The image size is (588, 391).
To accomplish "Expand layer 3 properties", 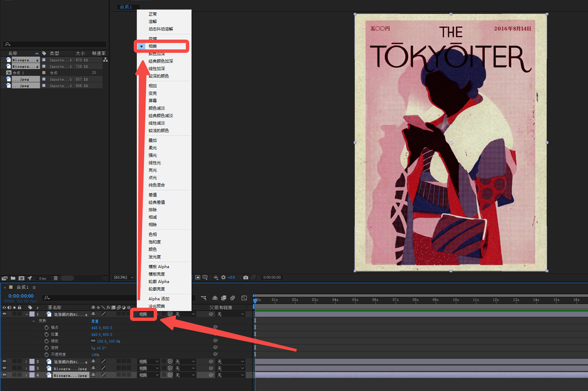I will point(26,368).
